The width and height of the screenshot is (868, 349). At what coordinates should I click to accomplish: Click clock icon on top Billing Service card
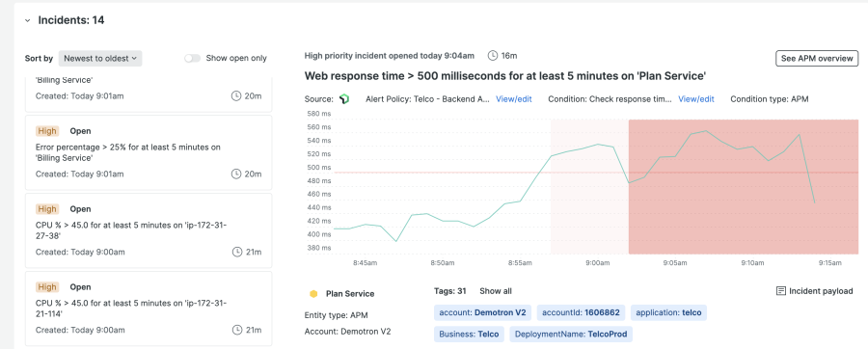tap(236, 95)
